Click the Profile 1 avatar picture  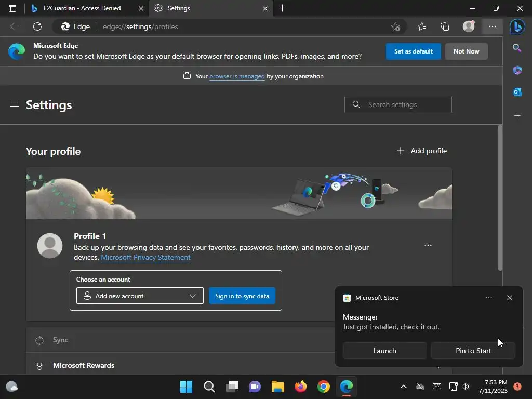pyautogui.click(x=50, y=246)
